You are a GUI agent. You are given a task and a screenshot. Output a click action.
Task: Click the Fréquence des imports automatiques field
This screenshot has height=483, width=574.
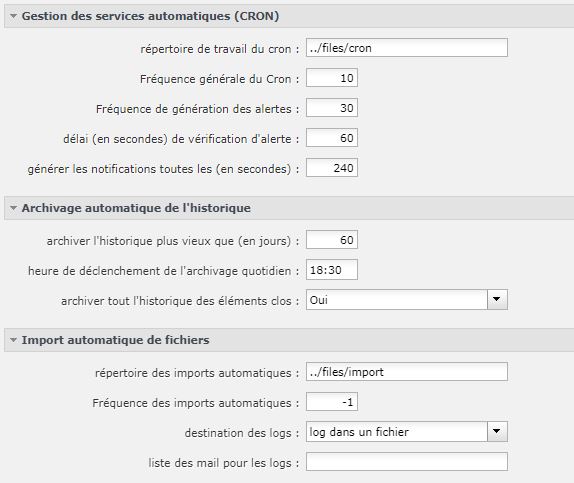(x=332, y=402)
